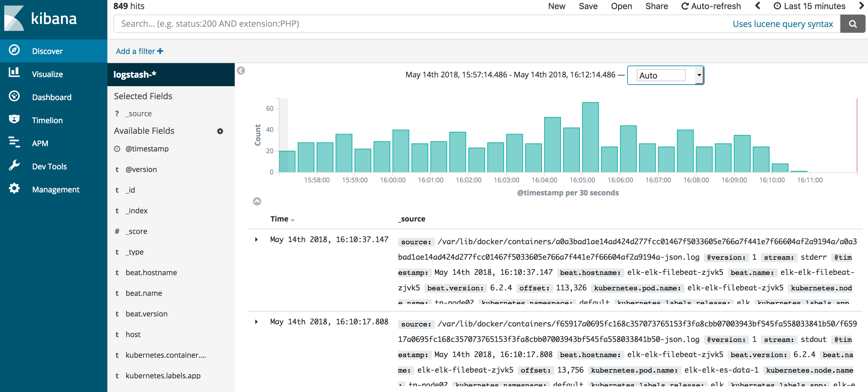Screen dimensions: 868x392
Task: Hide the histogram chart chevron
Action: click(x=257, y=201)
